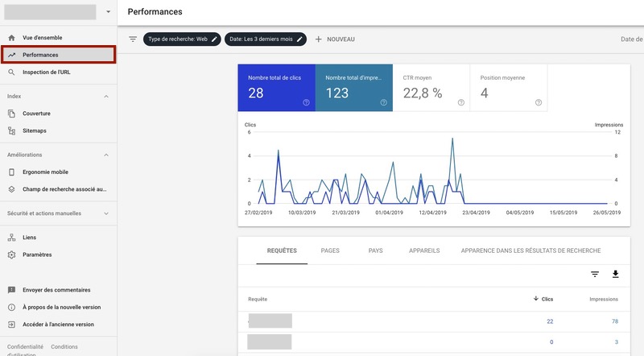Collapse the Index section chevron
This screenshot has height=356, width=644.
click(106, 96)
